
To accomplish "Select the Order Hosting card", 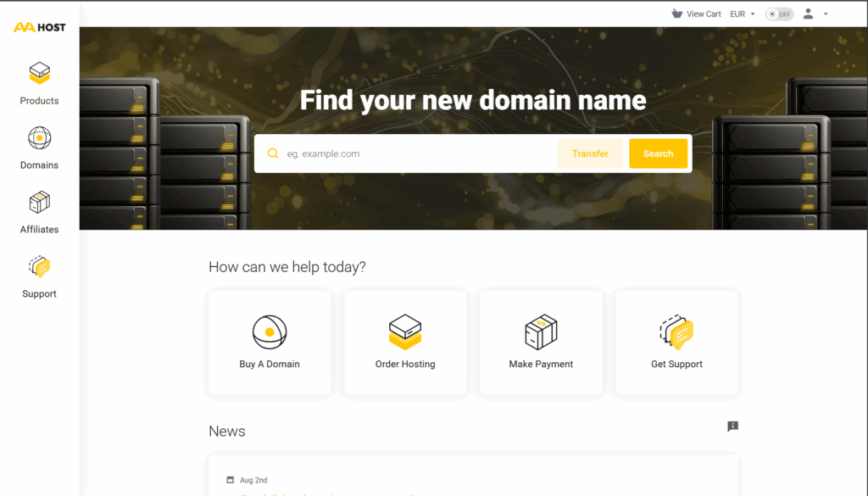I will click(x=405, y=343).
